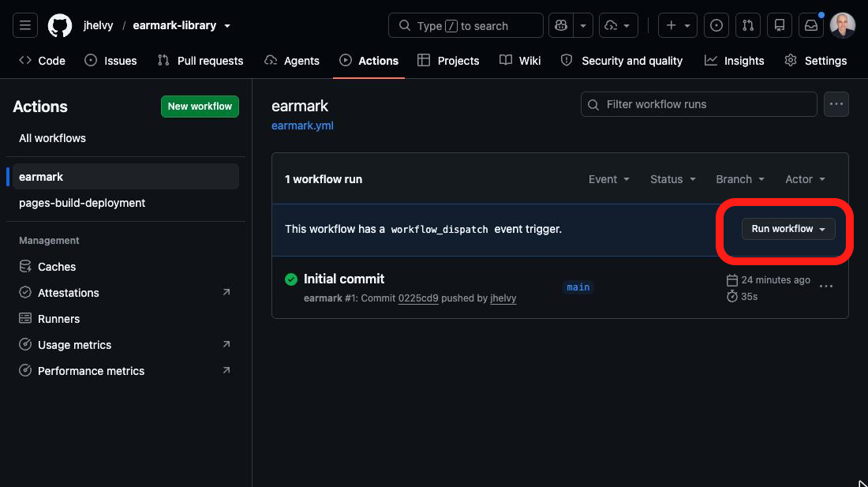The width and height of the screenshot is (868, 487).
Task: Click the Runners server icon
Action: pos(25,318)
